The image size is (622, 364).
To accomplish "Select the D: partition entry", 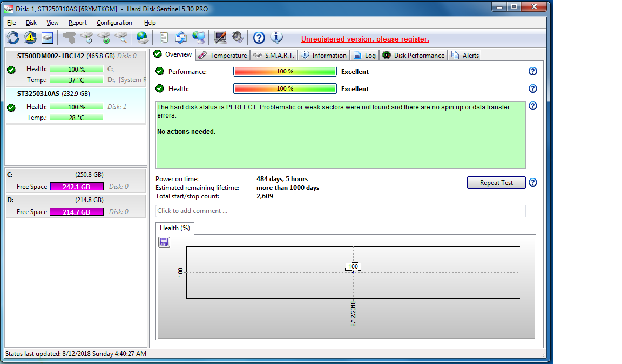I will point(76,206).
